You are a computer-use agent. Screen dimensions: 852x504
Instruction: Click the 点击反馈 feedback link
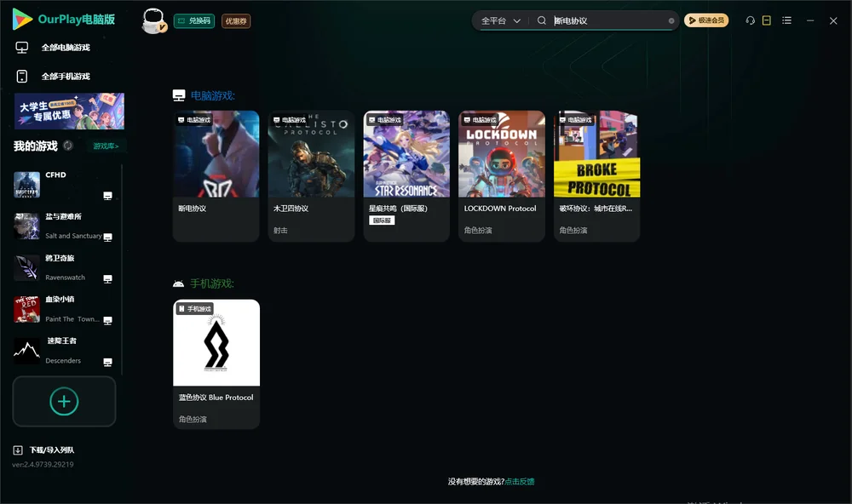click(520, 482)
